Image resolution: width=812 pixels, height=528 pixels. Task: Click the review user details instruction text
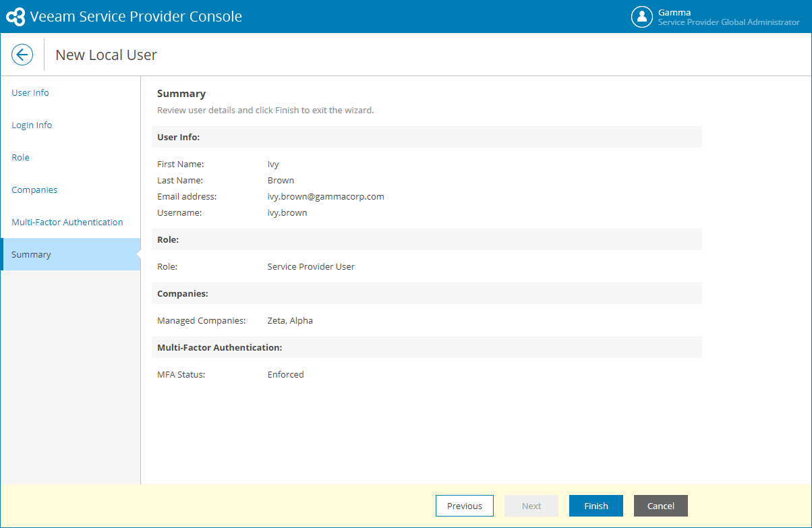tap(266, 110)
